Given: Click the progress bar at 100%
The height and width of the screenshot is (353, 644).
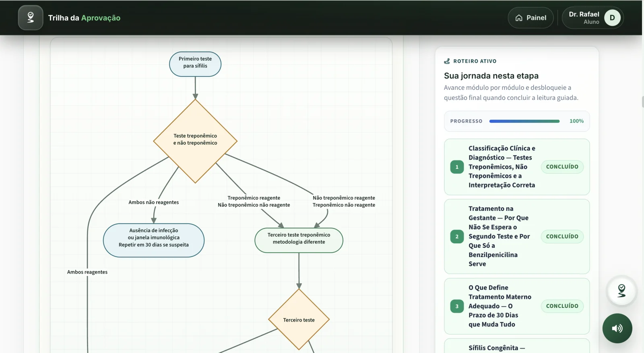Looking at the screenshot, I should point(524,121).
